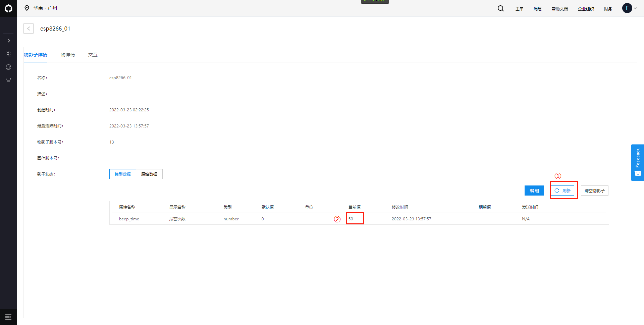Click the search magnifier icon

pyautogui.click(x=501, y=8)
